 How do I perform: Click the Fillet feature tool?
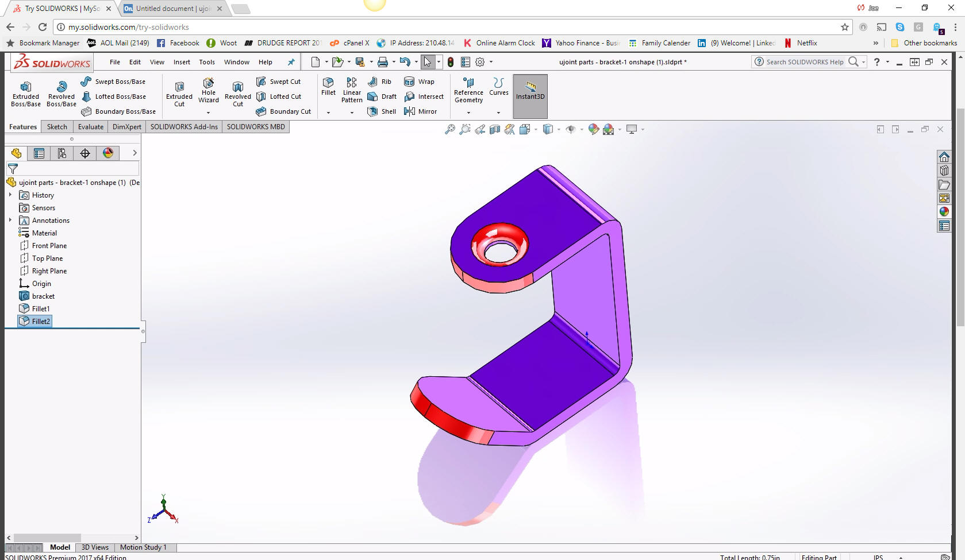click(328, 86)
